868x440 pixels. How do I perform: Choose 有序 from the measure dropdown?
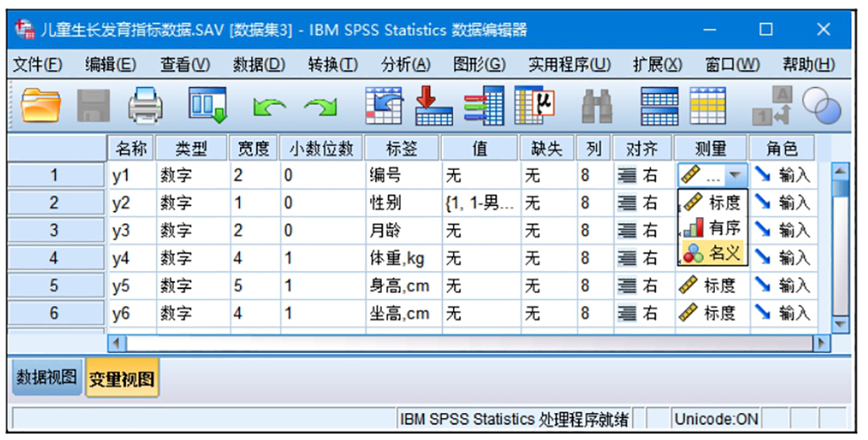[x=713, y=228]
